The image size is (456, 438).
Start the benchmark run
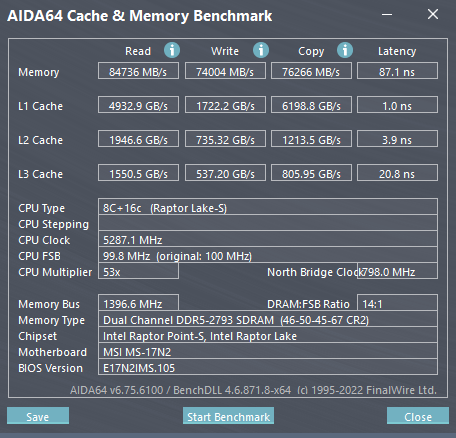(228, 416)
